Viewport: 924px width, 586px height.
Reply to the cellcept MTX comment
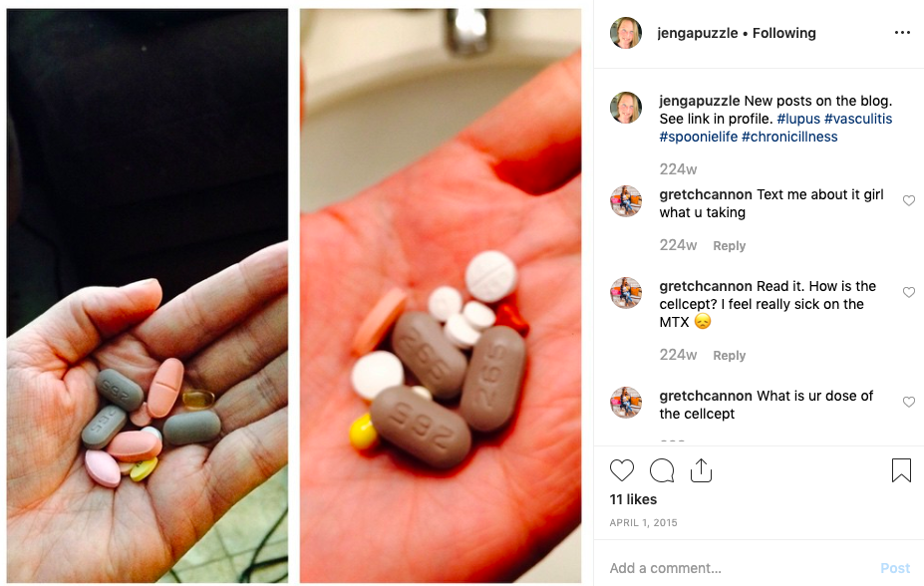730,355
